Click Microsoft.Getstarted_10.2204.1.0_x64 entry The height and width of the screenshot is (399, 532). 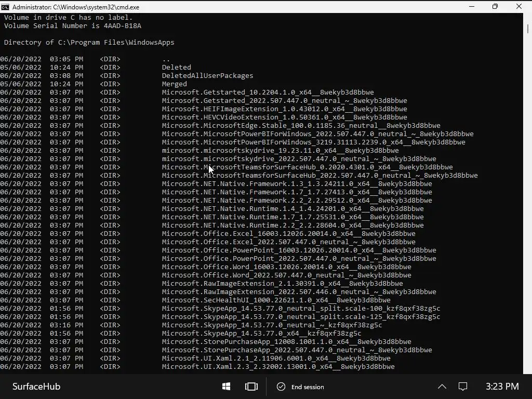pyautogui.click(x=268, y=92)
